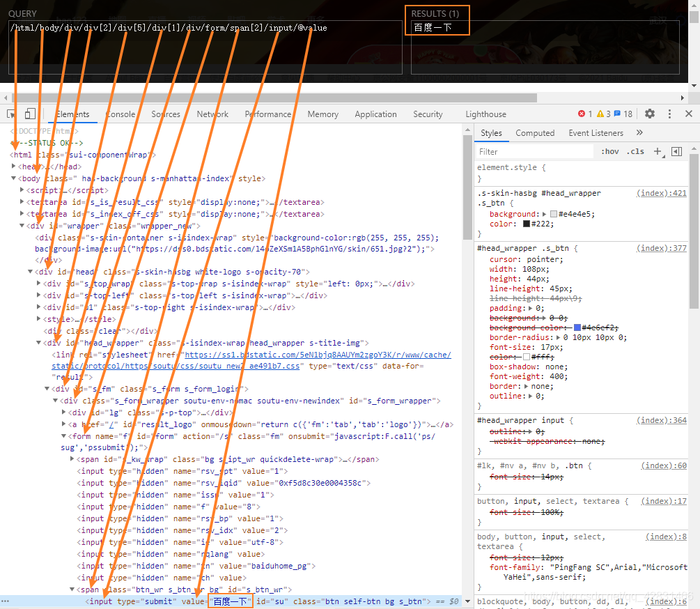The width and height of the screenshot is (700, 609).
Task: Expand the script element node
Action: [x=22, y=190]
